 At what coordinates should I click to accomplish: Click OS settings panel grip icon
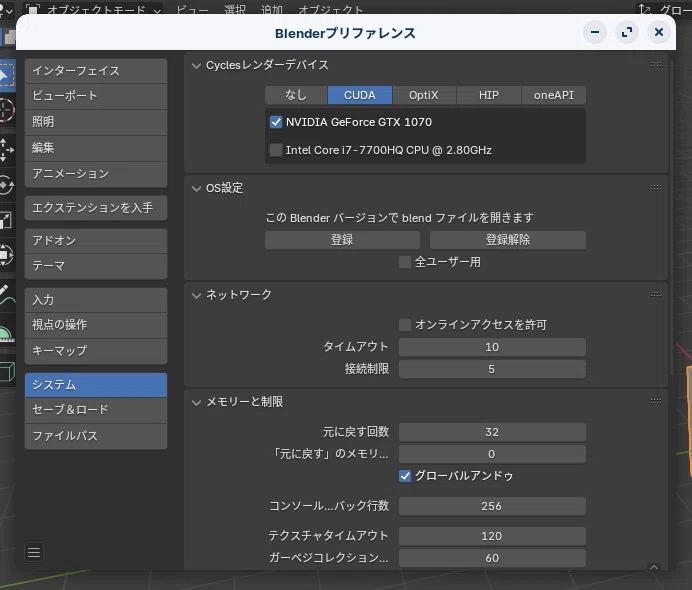tap(655, 188)
